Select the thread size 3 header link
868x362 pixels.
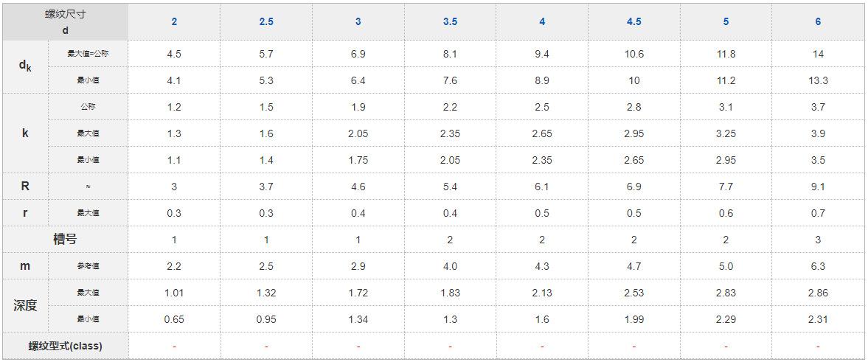[x=358, y=22]
